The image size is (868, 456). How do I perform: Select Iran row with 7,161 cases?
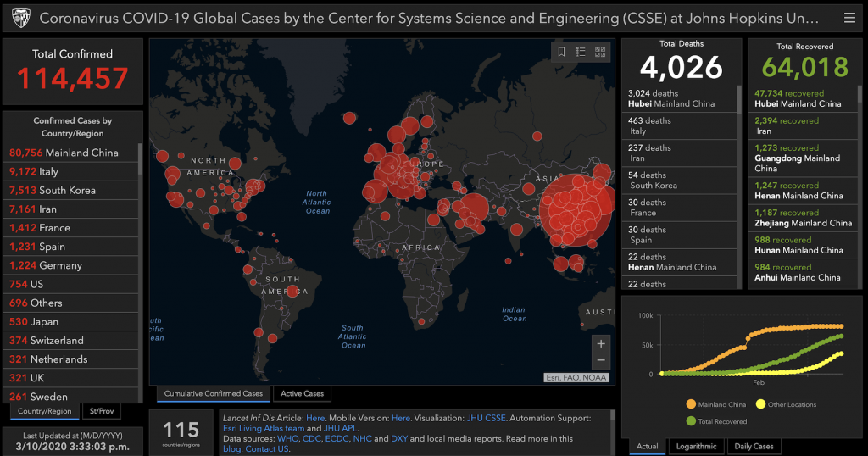tap(70, 209)
